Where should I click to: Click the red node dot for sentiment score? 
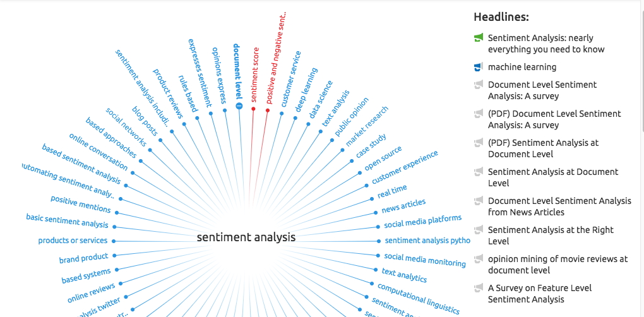point(253,109)
